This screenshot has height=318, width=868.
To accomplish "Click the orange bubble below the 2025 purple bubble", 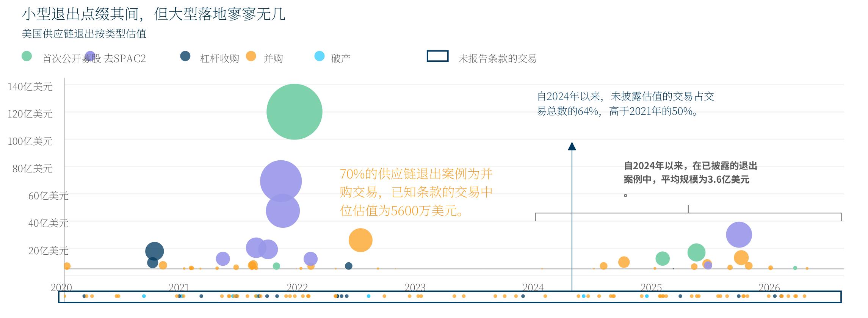I will coord(741,258).
